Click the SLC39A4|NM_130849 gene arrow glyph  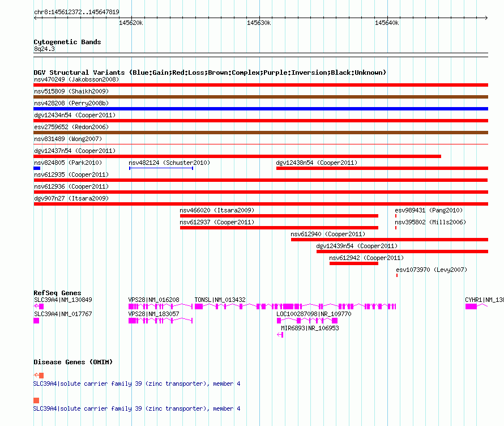(39, 306)
